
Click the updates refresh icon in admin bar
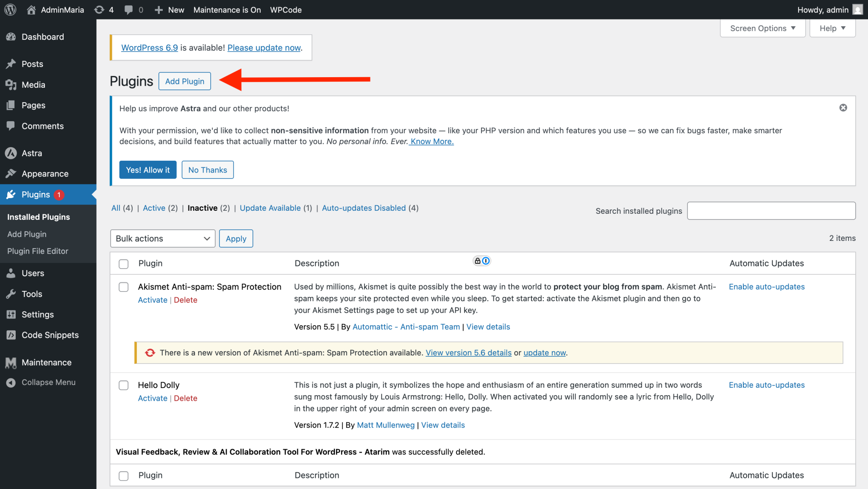(x=99, y=9)
